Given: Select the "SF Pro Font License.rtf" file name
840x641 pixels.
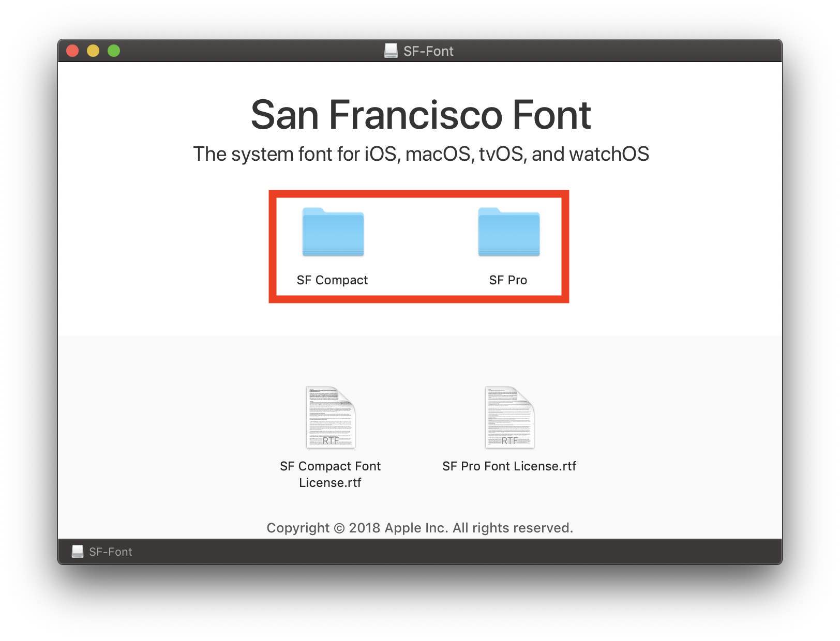Looking at the screenshot, I should coord(509,466).
